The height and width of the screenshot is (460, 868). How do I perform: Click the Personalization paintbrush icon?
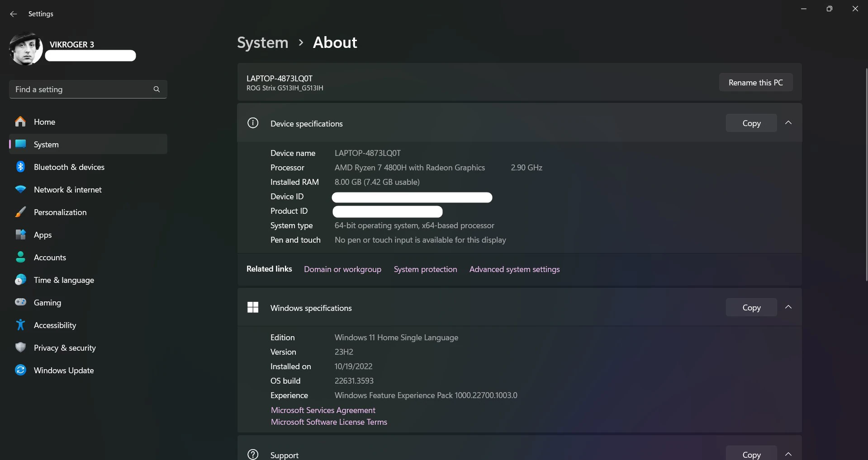20,212
